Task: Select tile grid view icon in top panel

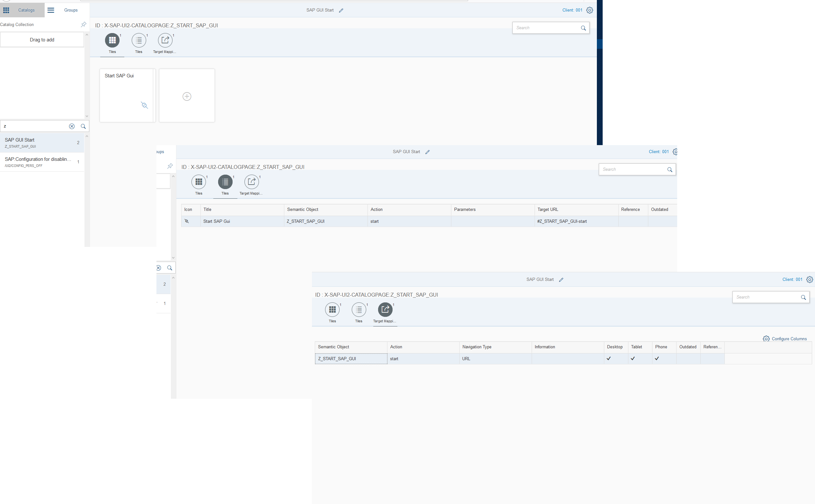Action: 112,40
